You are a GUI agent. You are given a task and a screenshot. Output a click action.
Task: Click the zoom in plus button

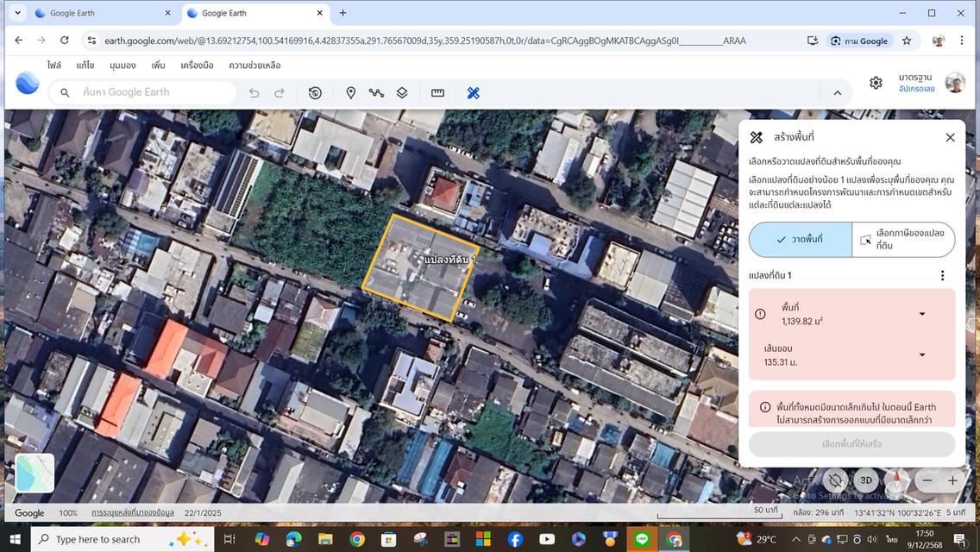pyautogui.click(x=952, y=480)
